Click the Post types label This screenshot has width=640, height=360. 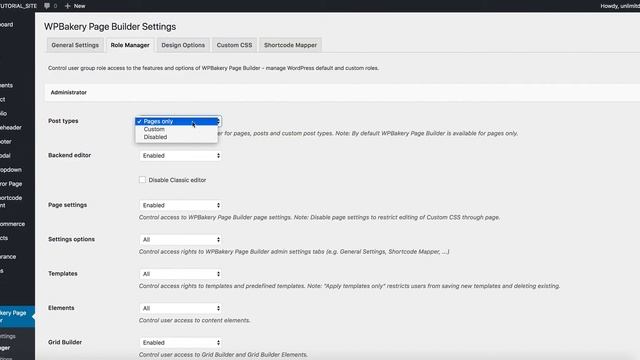[63, 121]
